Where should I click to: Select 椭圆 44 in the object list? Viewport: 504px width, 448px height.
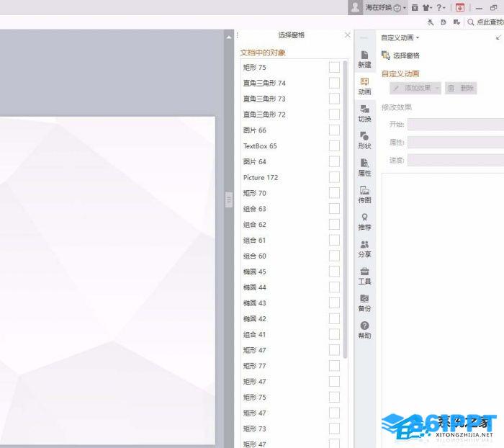(x=255, y=287)
